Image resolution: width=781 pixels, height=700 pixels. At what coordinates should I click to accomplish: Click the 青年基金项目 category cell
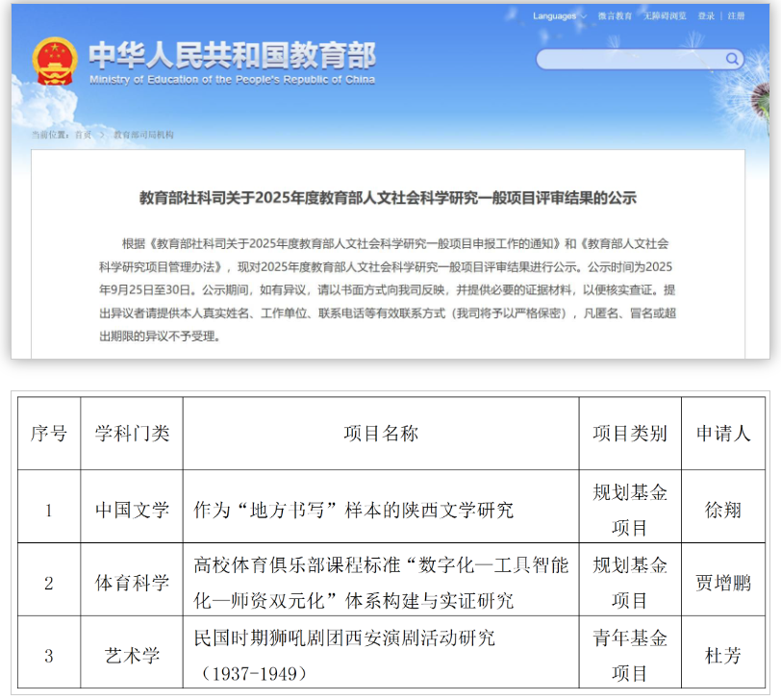pos(630,652)
